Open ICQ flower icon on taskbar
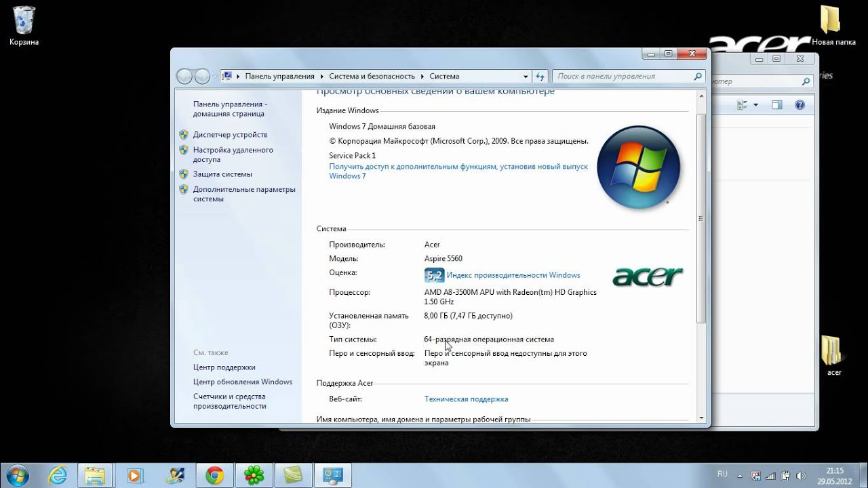 coord(254,476)
